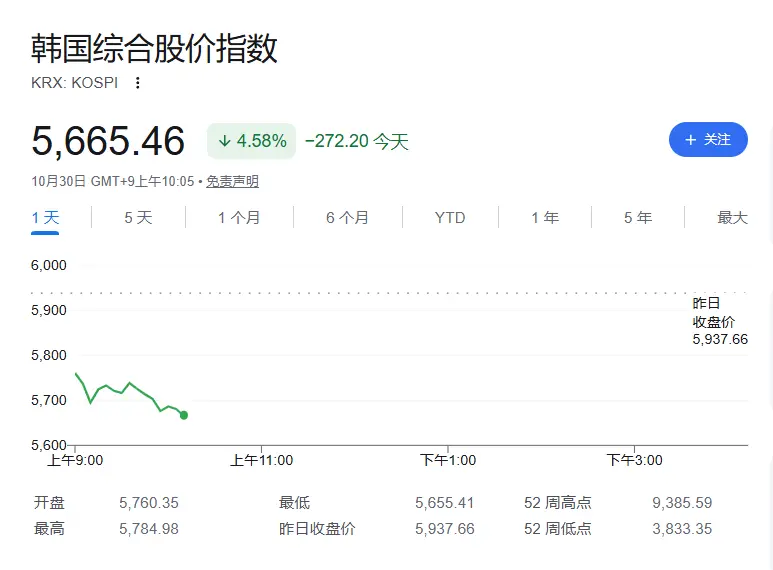Click the 下午3:00 axis label
Image resolution: width=773 pixels, height=570 pixels.
coord(634,460)
